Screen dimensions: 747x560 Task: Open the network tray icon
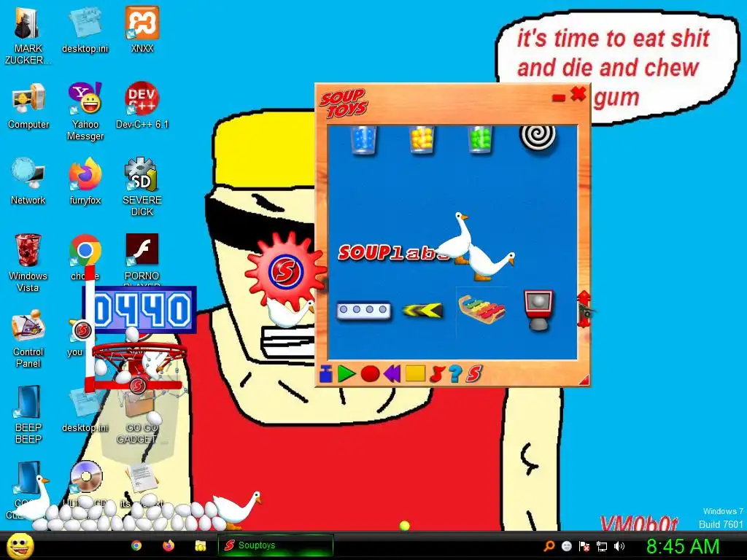(602, 546)
